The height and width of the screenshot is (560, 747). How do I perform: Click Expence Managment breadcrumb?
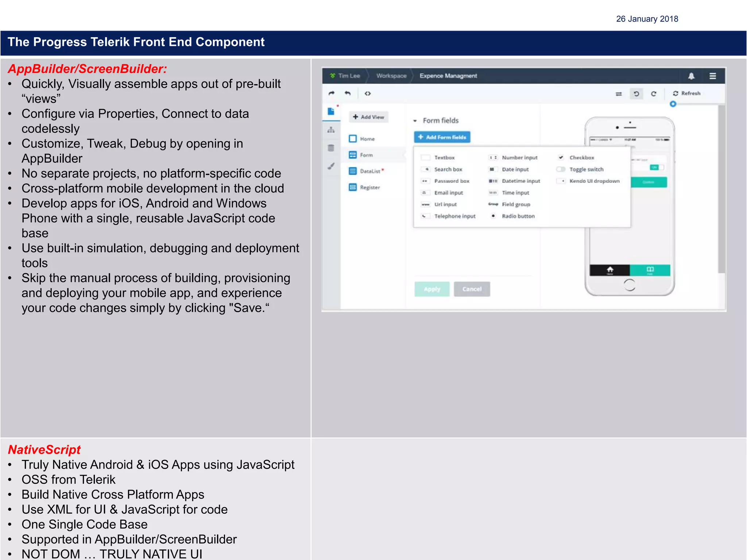(x=448, y=76)
